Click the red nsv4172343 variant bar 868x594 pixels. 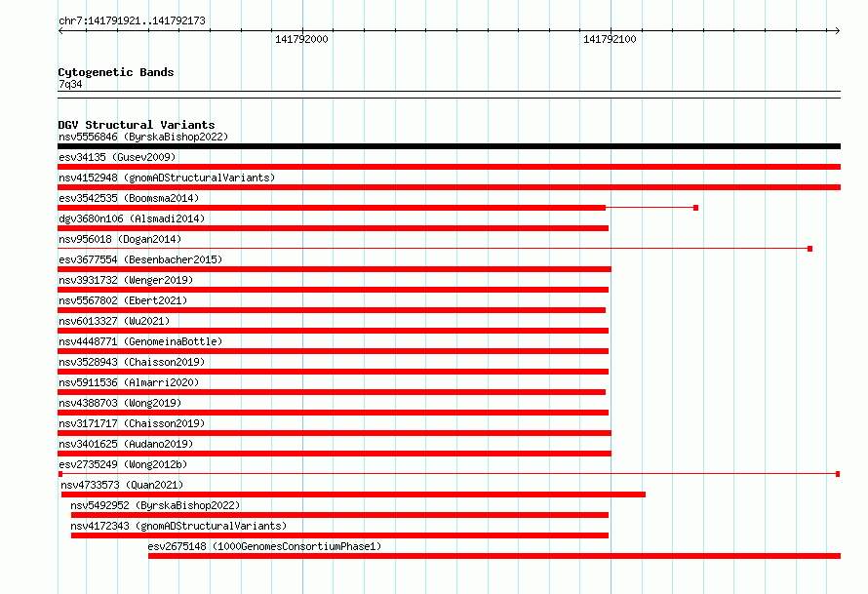(x=340, y=535)
